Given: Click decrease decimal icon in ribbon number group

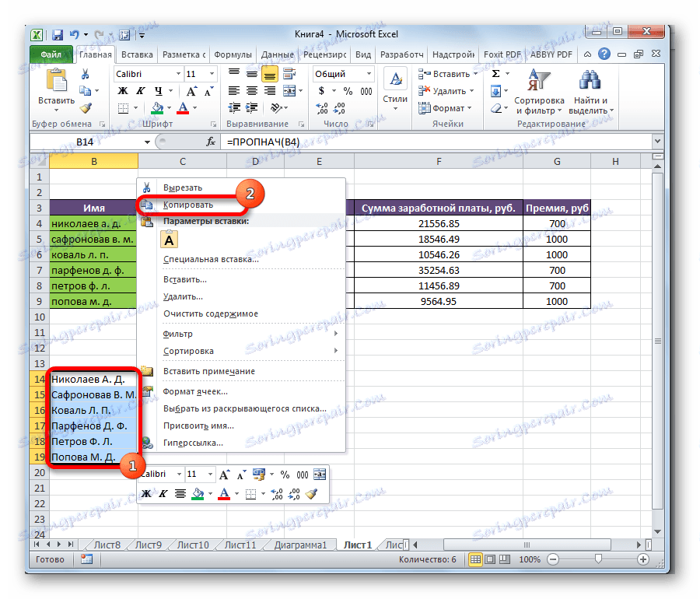Looking at the screenshot, I should [339, 108].
